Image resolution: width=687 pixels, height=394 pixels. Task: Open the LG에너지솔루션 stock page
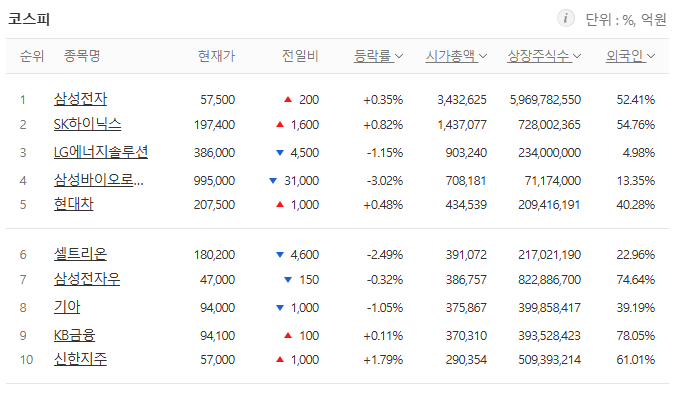point(101,152)
